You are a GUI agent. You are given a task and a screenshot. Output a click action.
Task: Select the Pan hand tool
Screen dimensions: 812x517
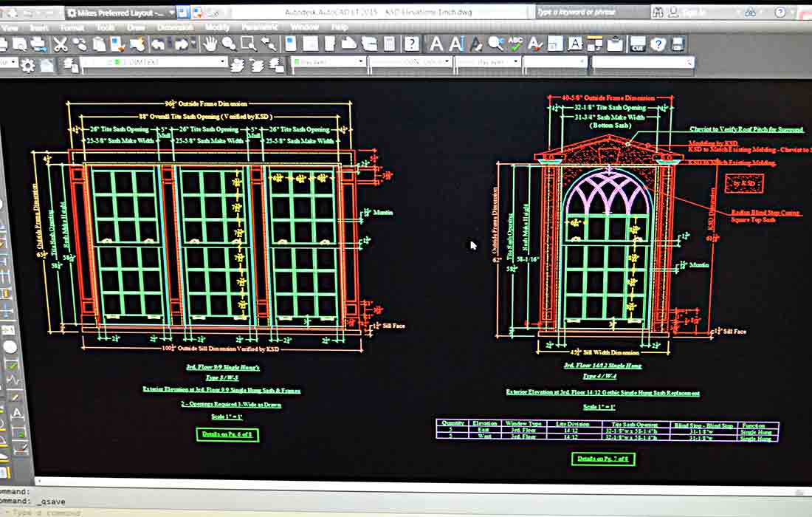pyautogui.click(x=210, y=44)
